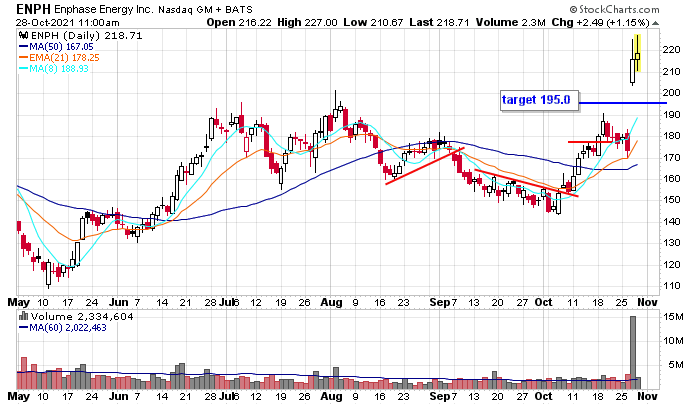Click the Low 210.67 value
Viewport: 700px width, 405px height.
tap(373, 22)
